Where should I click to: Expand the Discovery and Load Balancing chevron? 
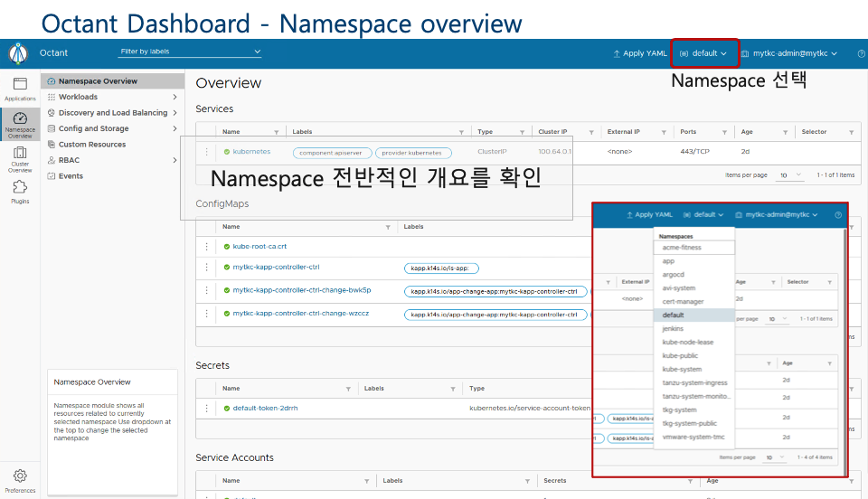175,113
